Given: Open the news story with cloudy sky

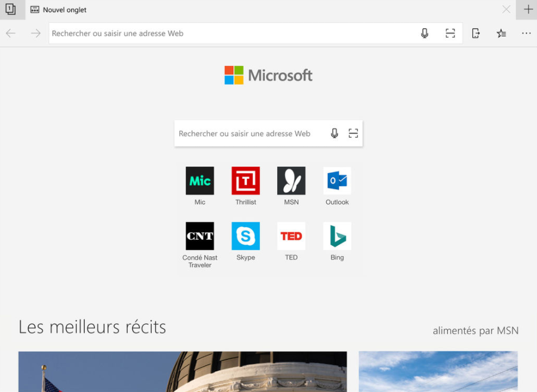Looking at the screenshot, I should coord(438,371).
